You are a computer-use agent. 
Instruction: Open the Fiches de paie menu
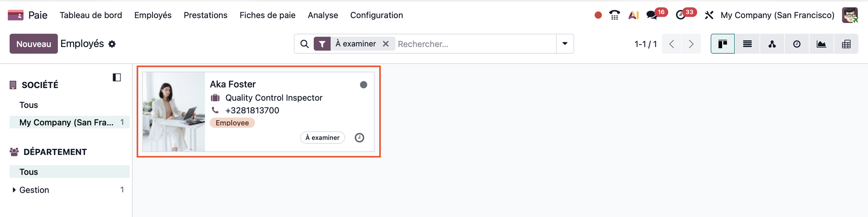(267, 15)
